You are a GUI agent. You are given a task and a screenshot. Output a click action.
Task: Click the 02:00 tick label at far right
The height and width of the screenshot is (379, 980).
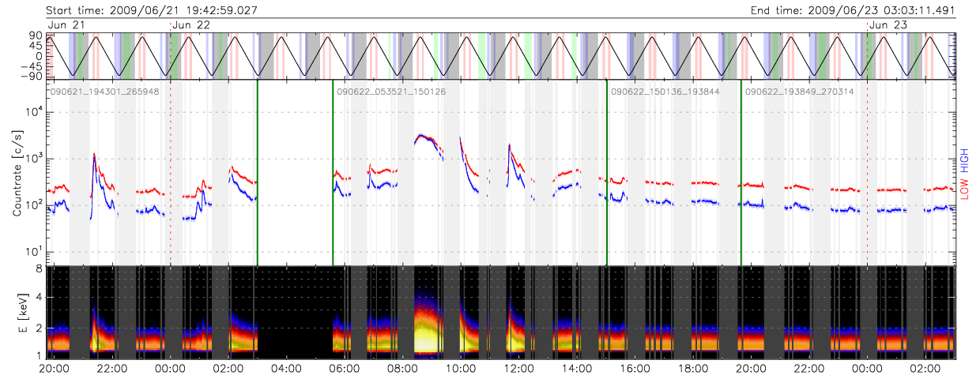click(925, 369)
